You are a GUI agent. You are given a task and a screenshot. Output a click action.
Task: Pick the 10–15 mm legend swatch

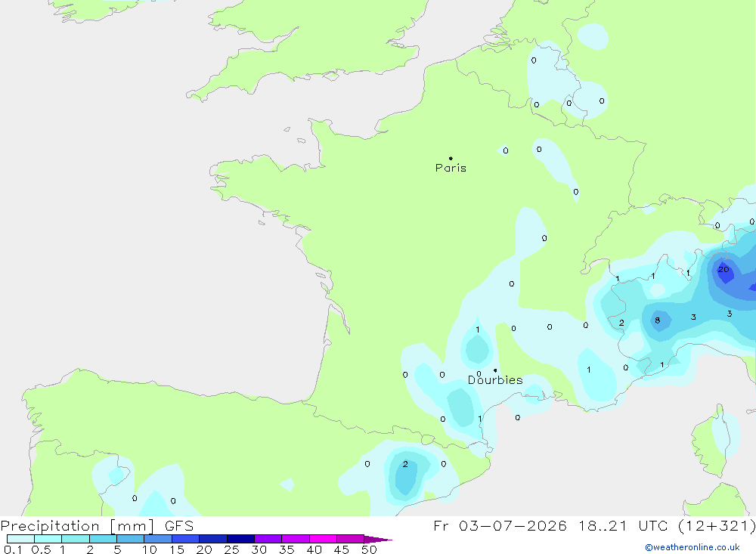(x=158, y=539)
